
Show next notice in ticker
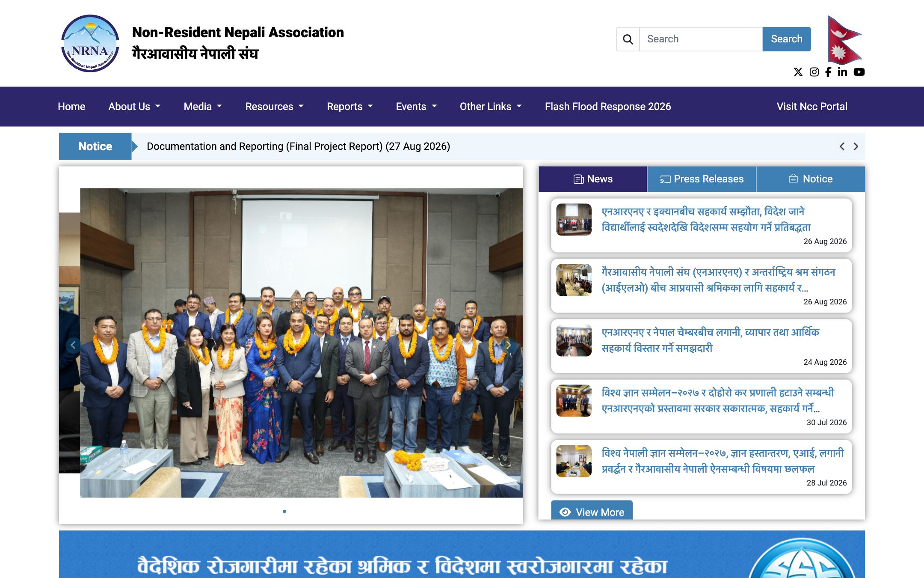coord(856,146)
